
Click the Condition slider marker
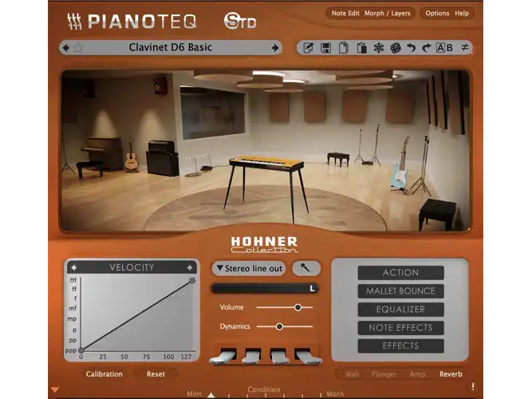211,395
